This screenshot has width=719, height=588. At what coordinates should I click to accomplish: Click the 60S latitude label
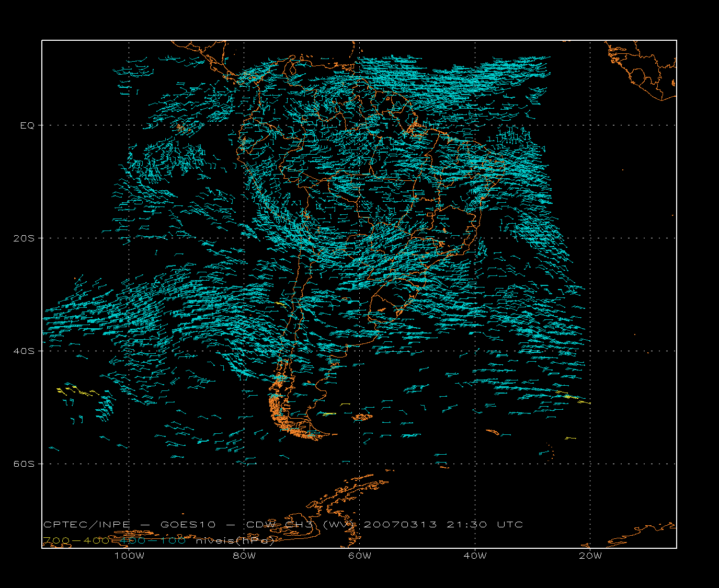coord(24,464)
